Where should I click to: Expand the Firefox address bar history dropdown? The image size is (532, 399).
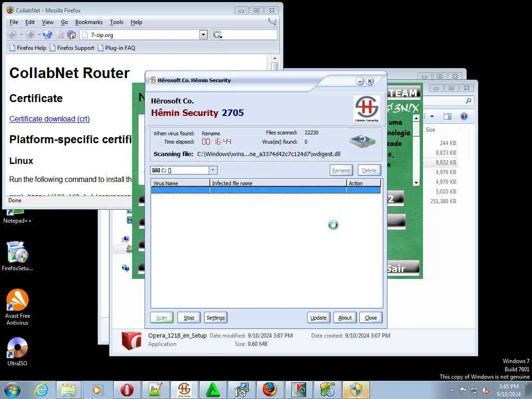coord(203,35)
